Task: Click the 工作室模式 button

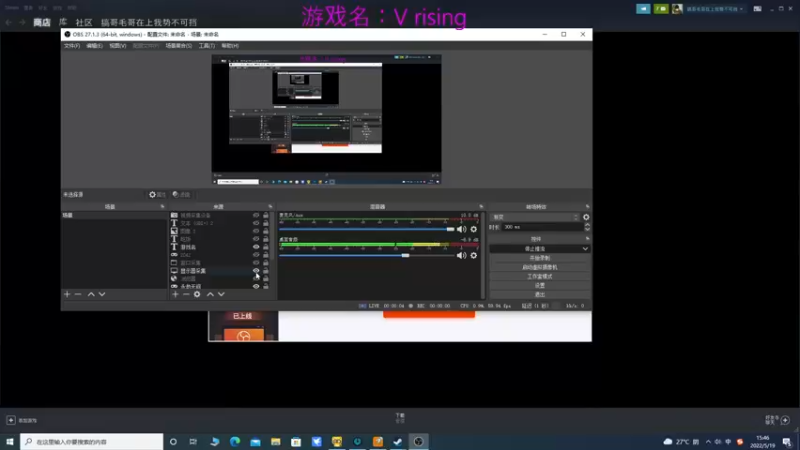Action: (x=540, y=276)
